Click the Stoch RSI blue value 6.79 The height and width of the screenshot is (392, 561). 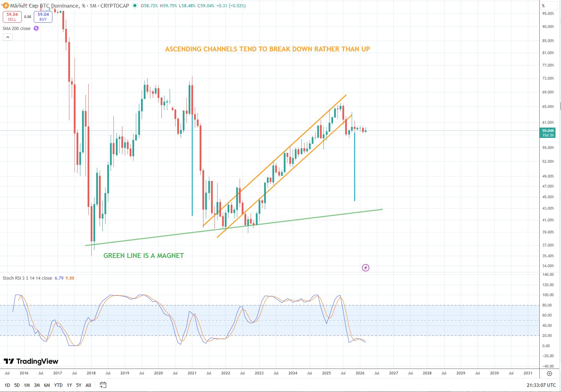59,278
